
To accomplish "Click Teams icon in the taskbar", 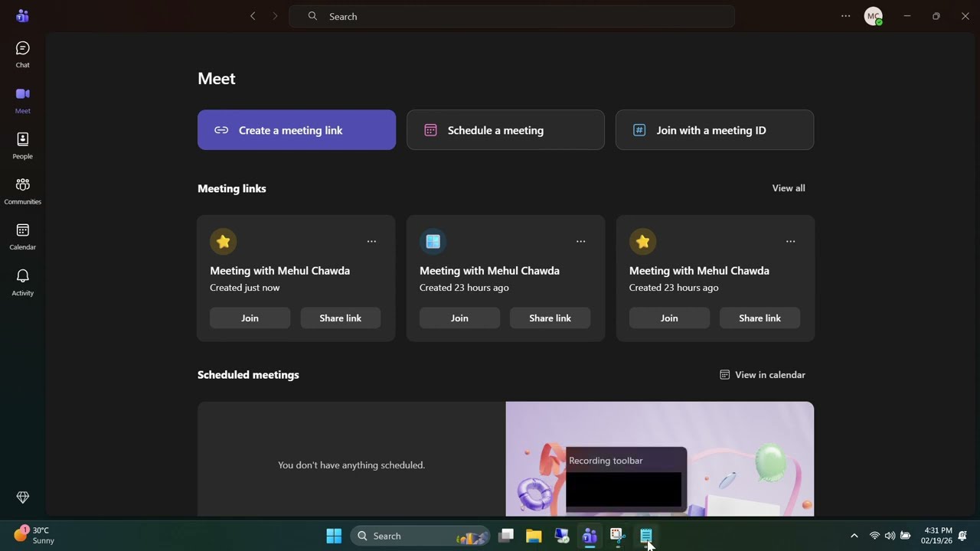I will click(590, 536).
